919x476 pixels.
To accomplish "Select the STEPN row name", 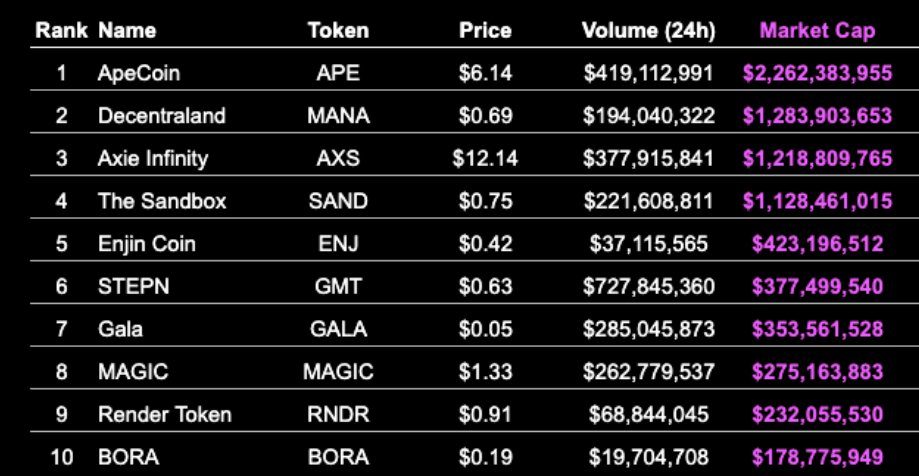I will tap(134, 287).
